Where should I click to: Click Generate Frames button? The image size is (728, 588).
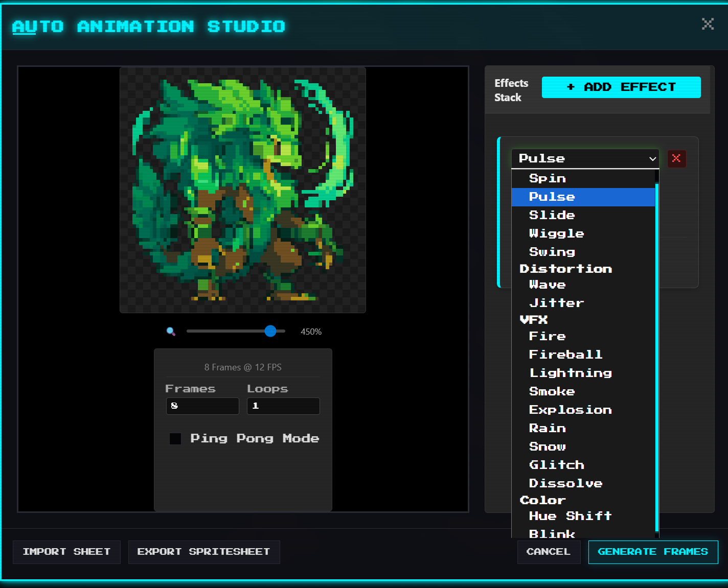point(653,552)
